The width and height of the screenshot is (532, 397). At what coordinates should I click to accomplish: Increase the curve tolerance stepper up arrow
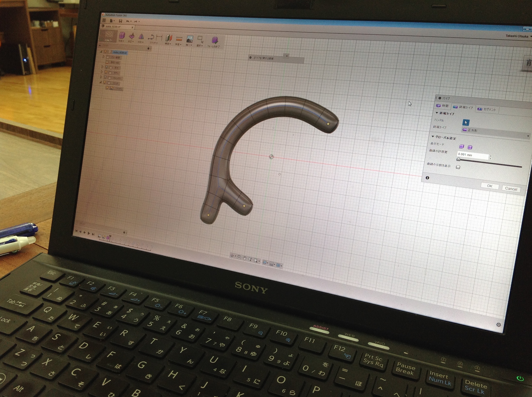[x=491, y=156]
